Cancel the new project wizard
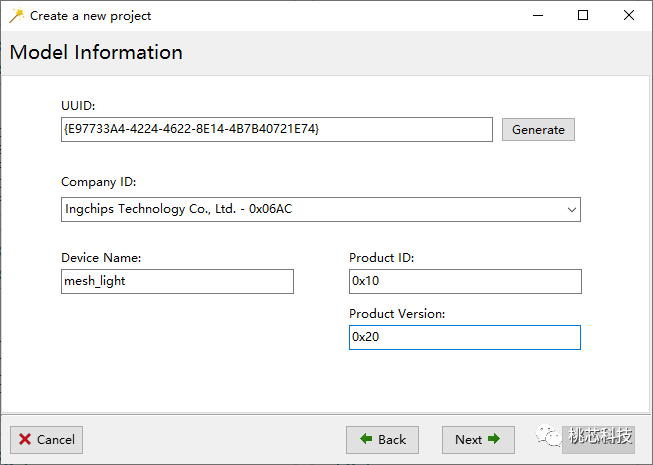653x465 pixels. coord(47,440)
